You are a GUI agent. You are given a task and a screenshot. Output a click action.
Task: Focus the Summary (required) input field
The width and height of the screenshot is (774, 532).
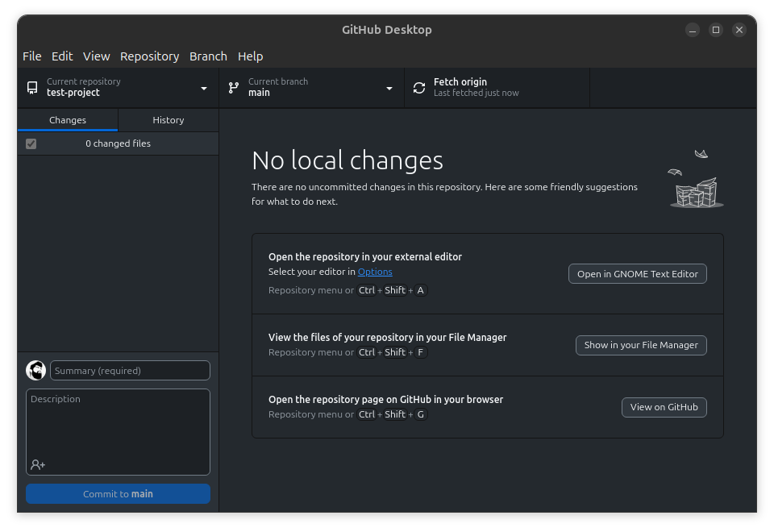130,370
